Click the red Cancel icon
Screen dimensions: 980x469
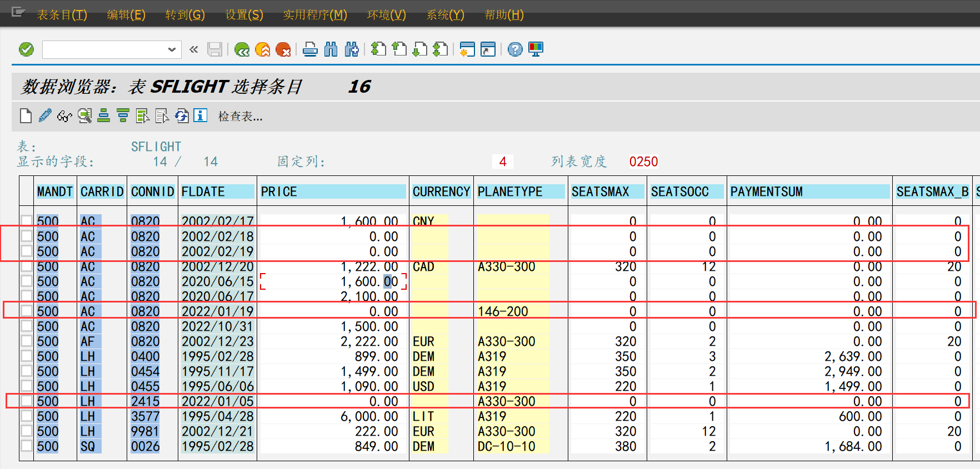point(283,49)
